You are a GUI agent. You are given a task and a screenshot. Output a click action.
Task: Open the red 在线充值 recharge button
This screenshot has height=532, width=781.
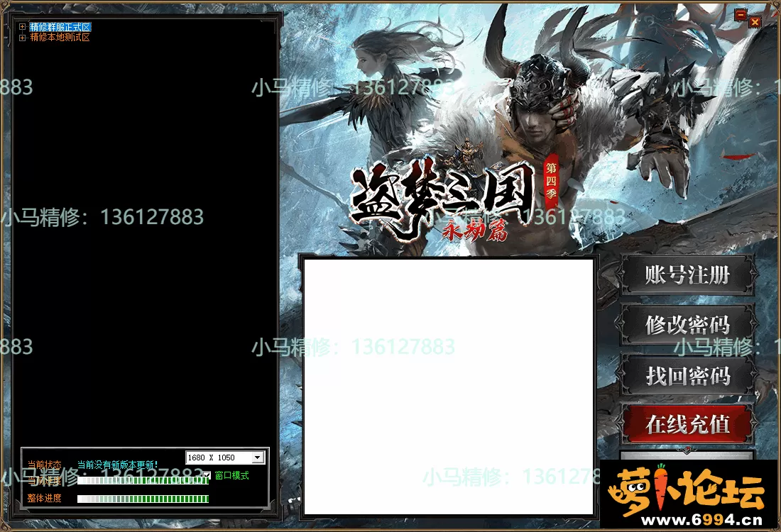(687, 424)
